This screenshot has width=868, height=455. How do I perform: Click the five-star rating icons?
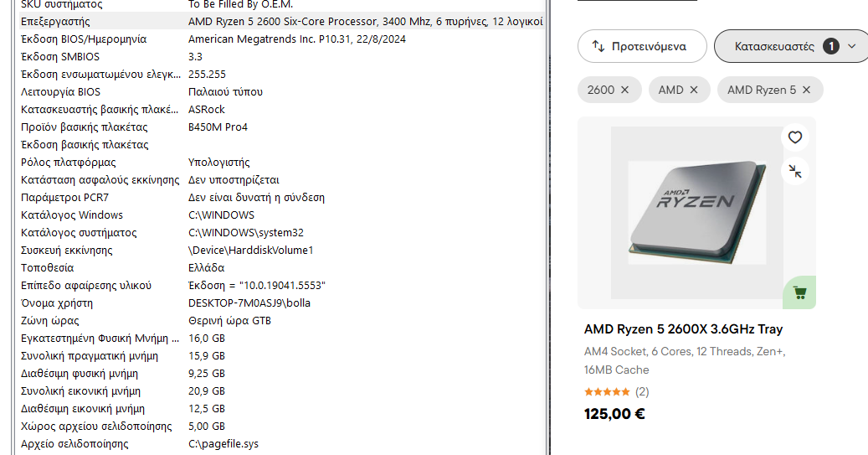[607, 391]
